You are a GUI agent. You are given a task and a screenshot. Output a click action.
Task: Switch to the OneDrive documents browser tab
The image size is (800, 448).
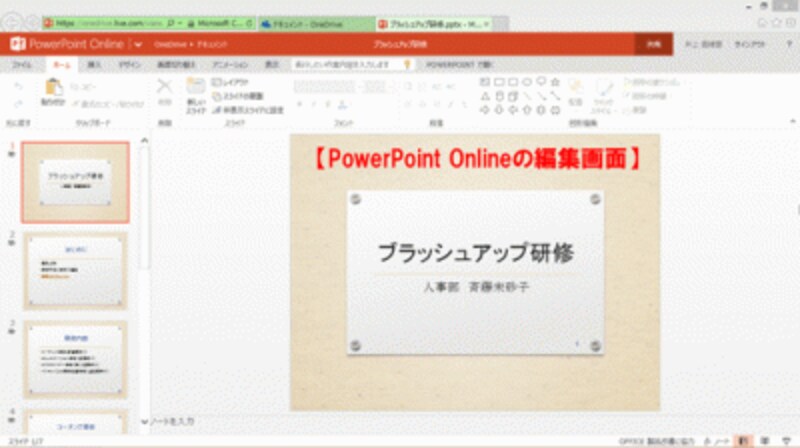coord(317,24)
